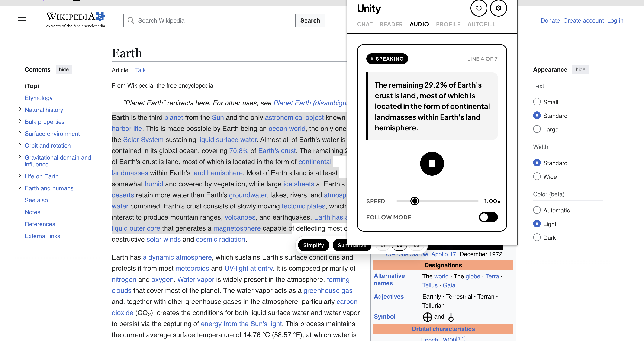Pause the audio narration

click(432, 164)
